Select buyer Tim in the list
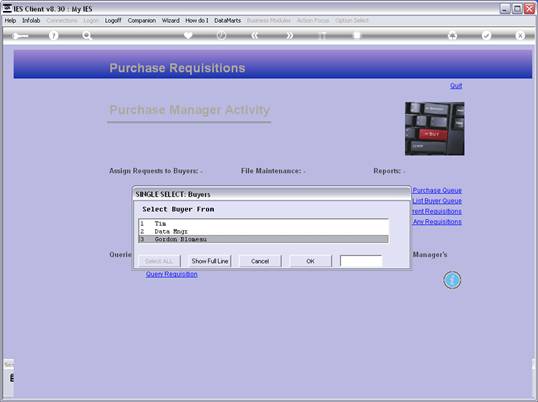Viewport: 538px width, 402px height. point(263,224)
